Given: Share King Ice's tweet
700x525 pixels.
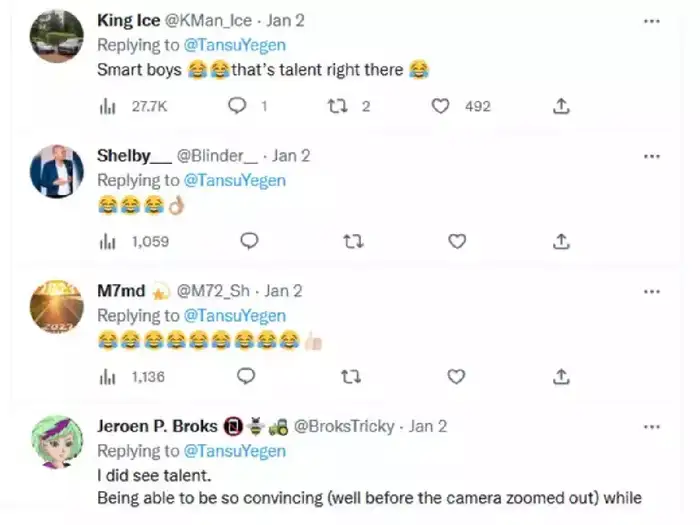Looking at the screenshot, I should 562,105.
